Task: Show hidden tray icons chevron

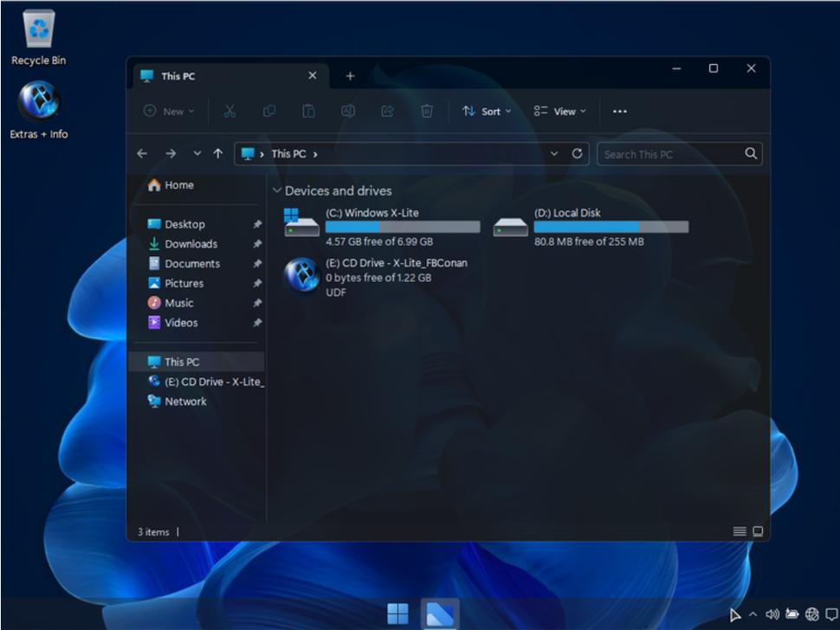Action: pyautogui.click(x=753, y=614)
